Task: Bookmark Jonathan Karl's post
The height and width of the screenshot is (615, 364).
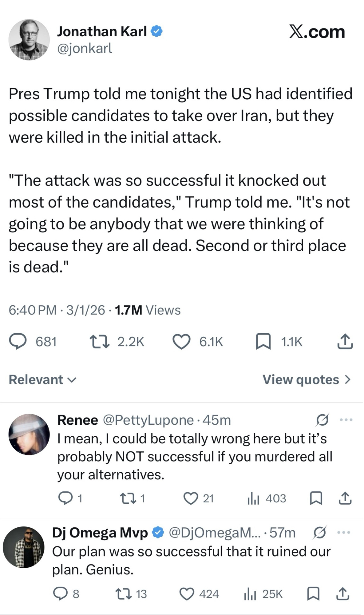Action: (x=263, y=342)
